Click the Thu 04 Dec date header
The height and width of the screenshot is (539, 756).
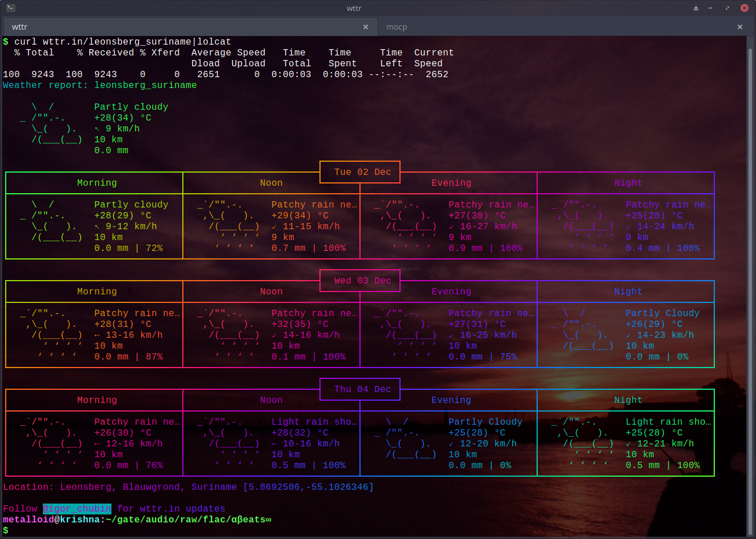click(x=362, y=389)
